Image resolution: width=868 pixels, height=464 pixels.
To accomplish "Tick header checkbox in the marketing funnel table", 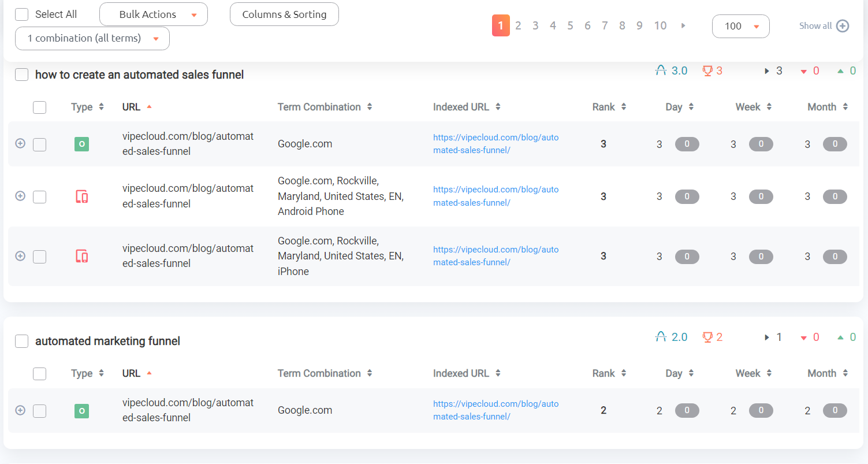I will [40, 373].
